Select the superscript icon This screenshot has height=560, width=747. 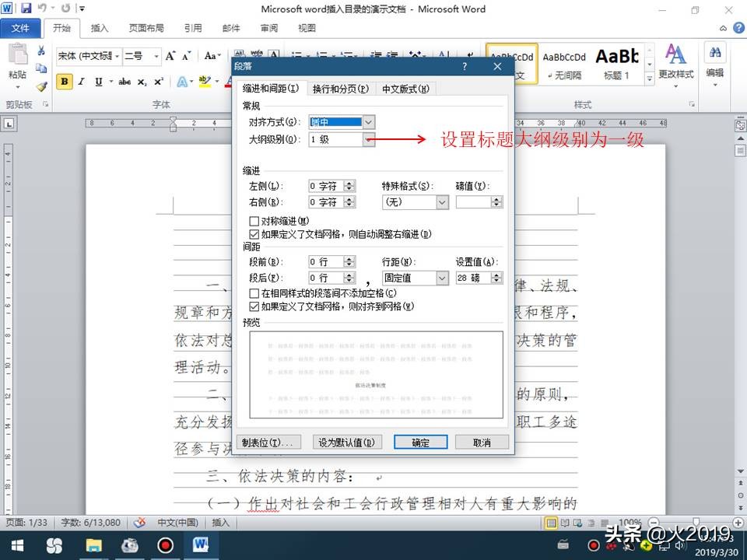pos(158,81)
